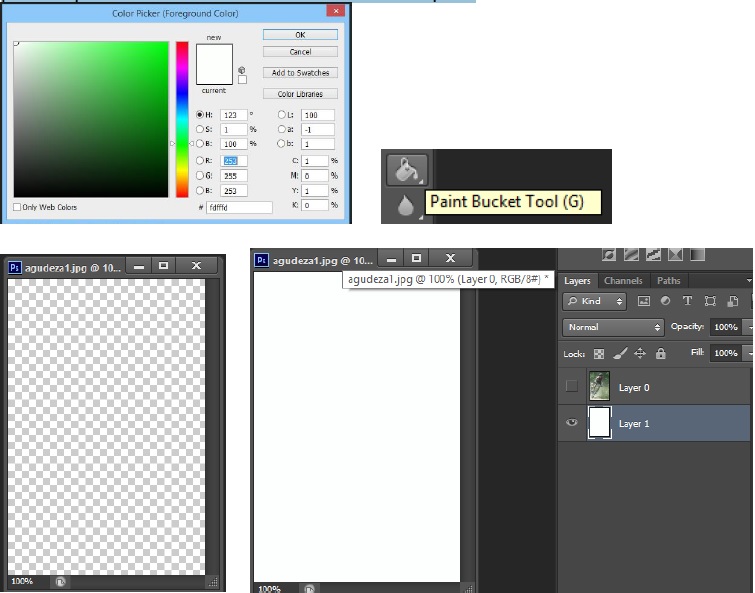The image size is (755, 593).
Task: Click the shape layer filter icon
Action: click(x=709, y=301)
